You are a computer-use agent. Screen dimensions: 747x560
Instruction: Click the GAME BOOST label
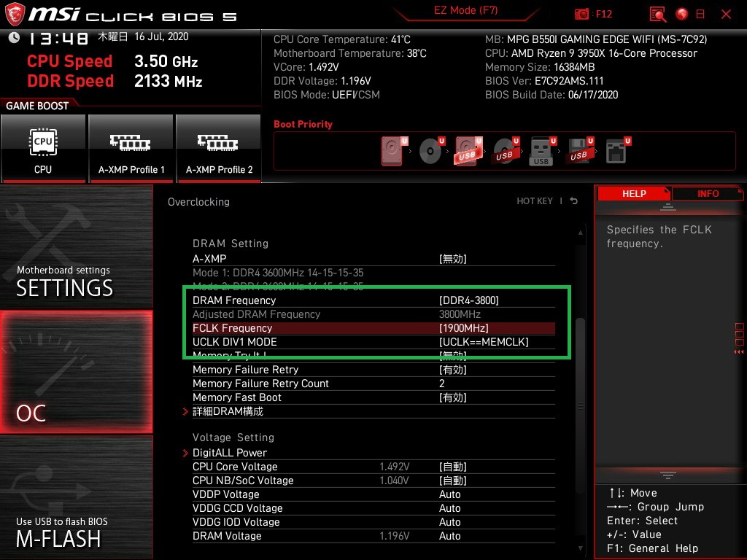pos(37,106)
